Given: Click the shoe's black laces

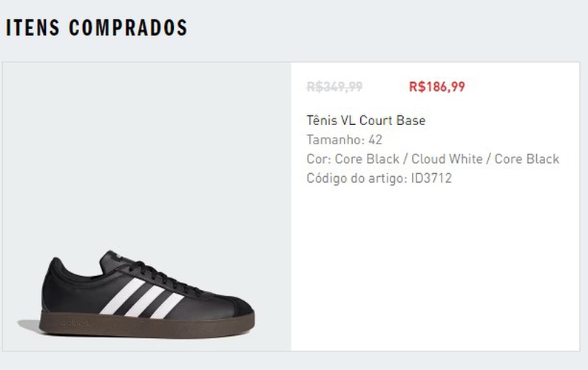Looking at the screenshot, I should [x=165, y=277].
